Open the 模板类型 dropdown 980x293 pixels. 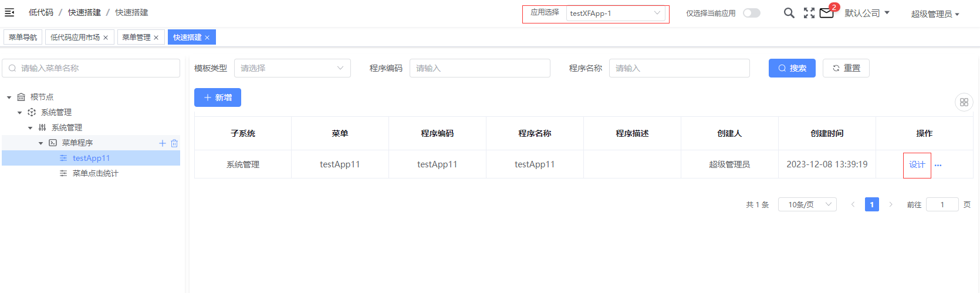292,68
